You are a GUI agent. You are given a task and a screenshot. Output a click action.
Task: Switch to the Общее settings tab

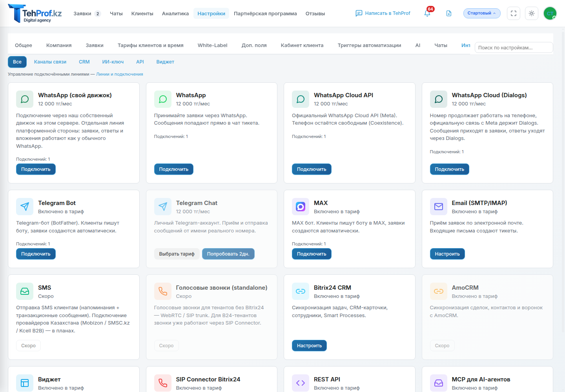24,45
